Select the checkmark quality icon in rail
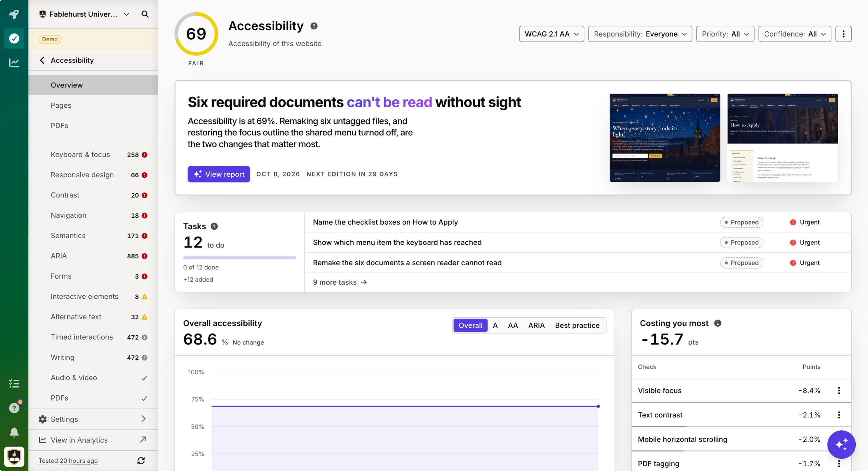The width and height of the screenshot is (868, 471). point(14,38)
